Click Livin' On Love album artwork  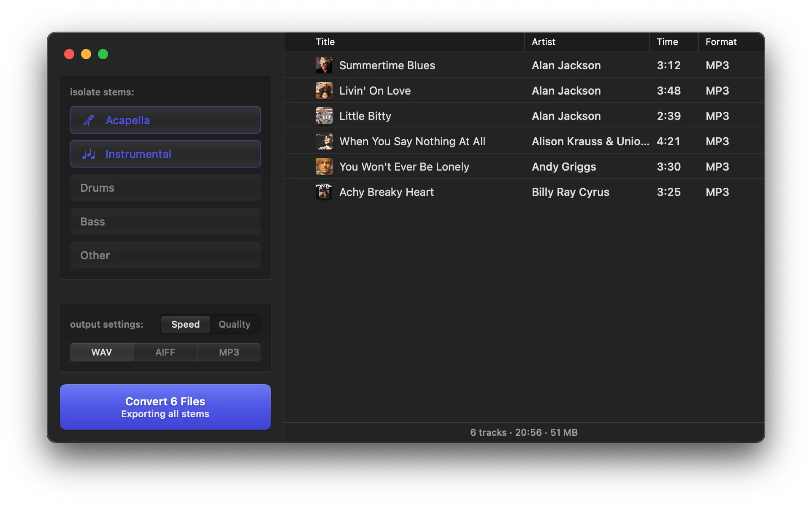click(324, 90)
